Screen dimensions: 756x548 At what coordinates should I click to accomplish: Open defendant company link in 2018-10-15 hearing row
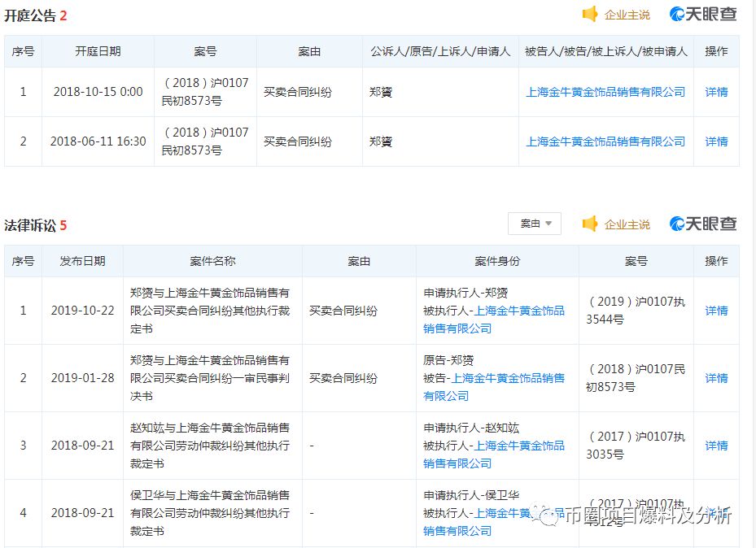pyautogui.click(x=605, y=92)
